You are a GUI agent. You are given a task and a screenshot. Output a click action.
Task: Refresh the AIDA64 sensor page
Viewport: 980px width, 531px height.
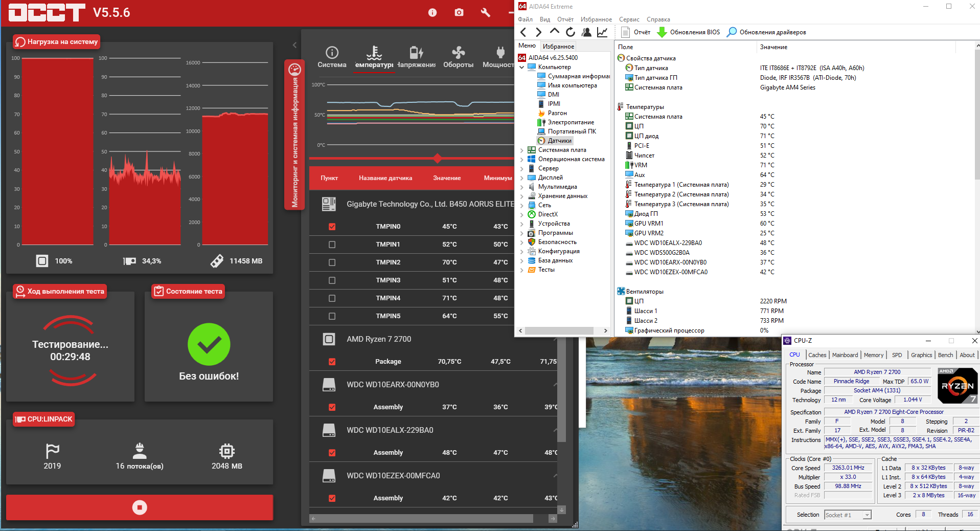(571, 32)
